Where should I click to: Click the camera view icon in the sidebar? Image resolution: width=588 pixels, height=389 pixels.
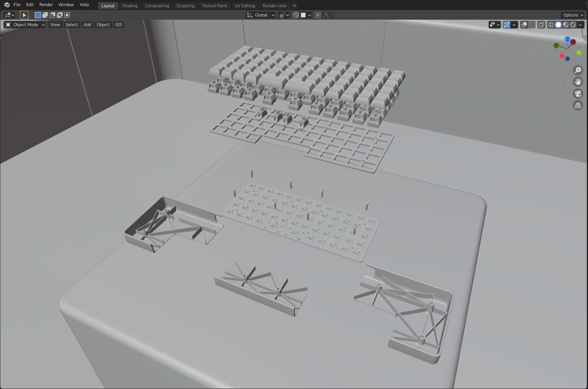pyautogui.click(x=578, y=94)
